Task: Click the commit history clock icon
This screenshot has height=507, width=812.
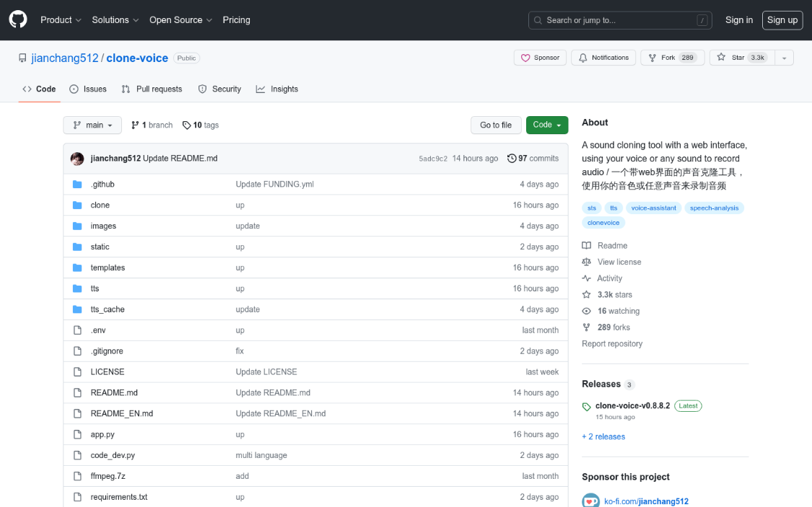Action: (512, 158)
